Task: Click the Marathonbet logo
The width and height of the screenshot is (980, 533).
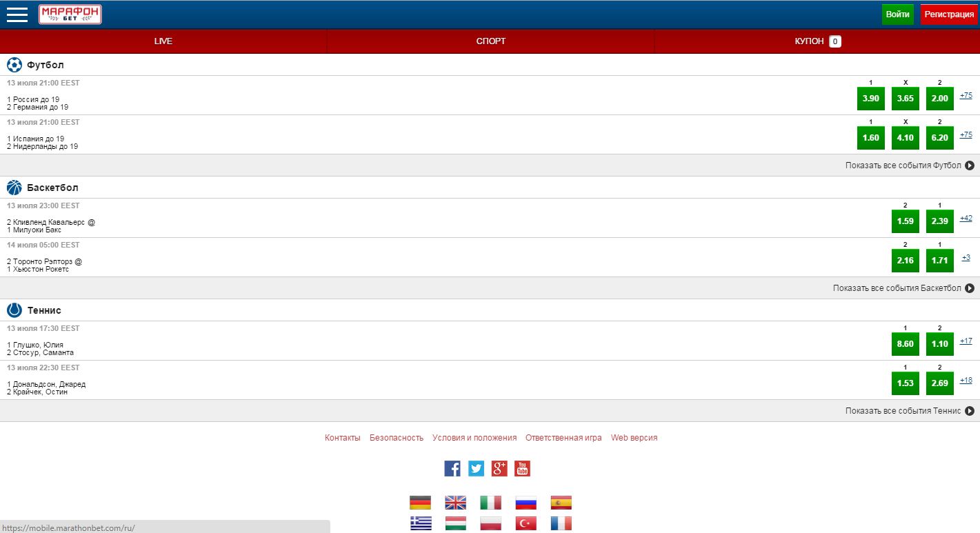Action: pyautogui.click(x=70, y=14)
